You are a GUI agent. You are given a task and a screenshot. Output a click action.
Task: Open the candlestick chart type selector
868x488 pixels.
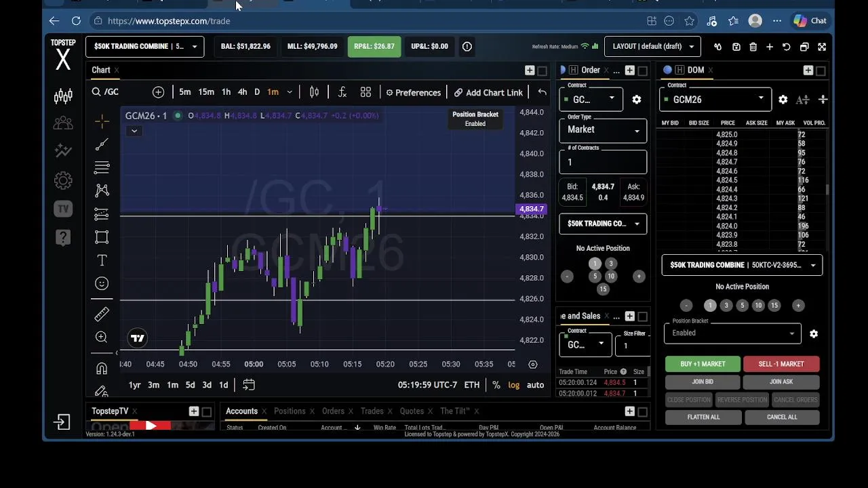click(314, 92)
